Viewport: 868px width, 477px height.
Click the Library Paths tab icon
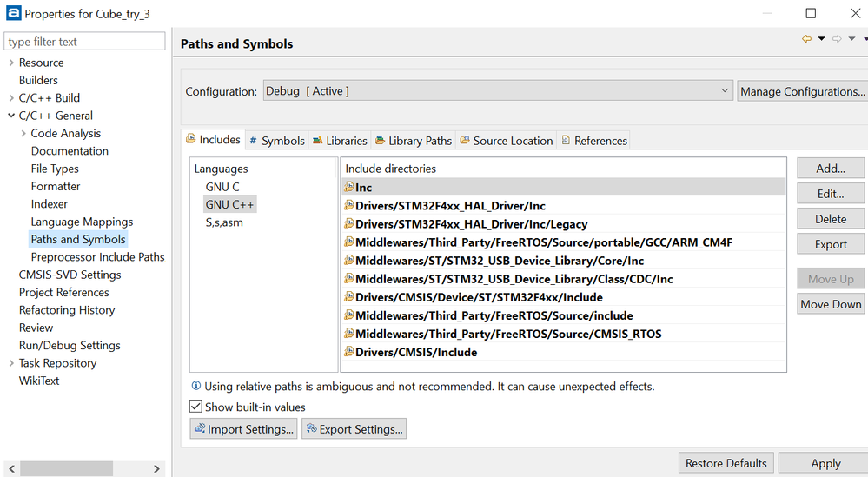coord(381,140)
